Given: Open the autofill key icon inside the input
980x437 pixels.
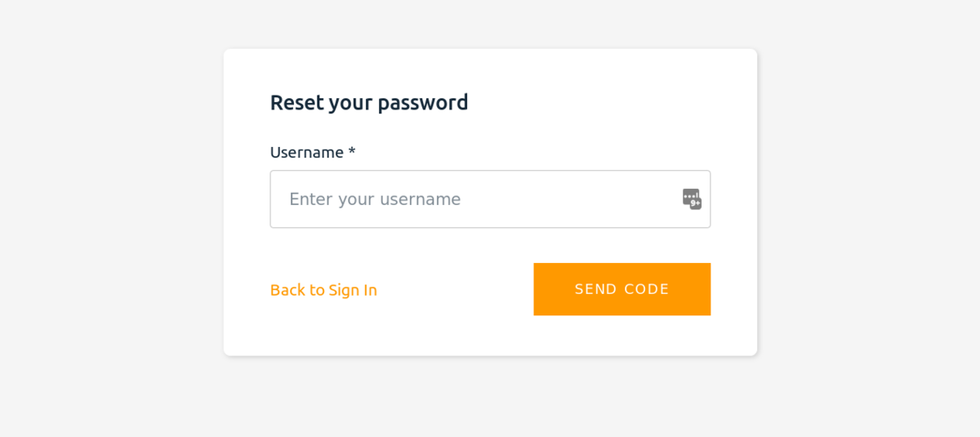Looking at the screenshot, I should tap(692, 198).
